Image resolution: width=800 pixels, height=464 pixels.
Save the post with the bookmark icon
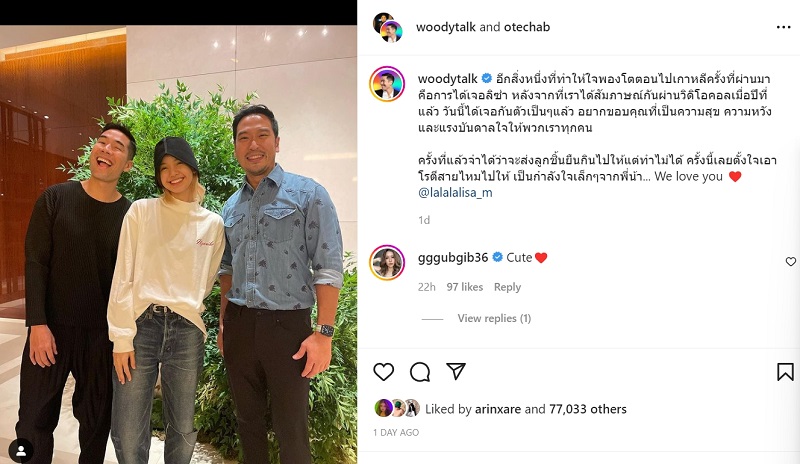click(785, 372)
